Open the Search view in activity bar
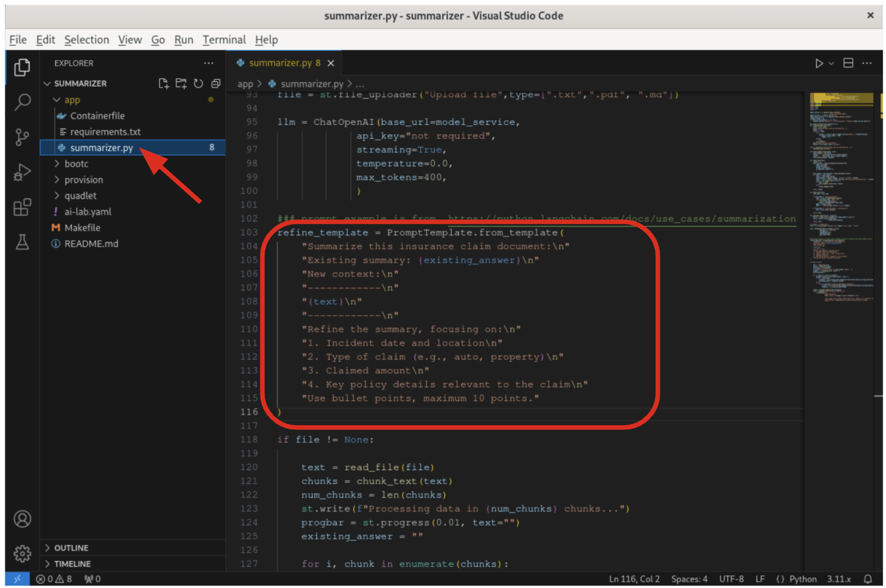The width and height of the screenshot is (886, 588). [22, 102]
